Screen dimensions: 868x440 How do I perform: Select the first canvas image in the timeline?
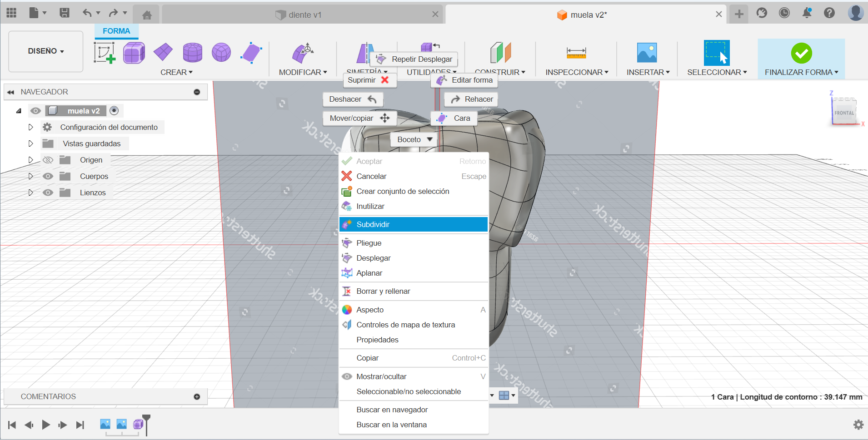[105, 424]
